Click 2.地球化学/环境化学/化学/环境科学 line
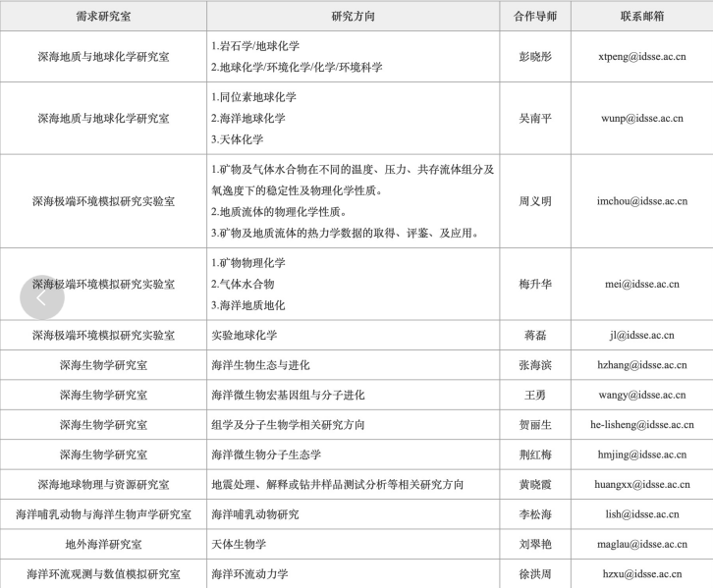Viewport: 713px width, 588px height. point(297,68)
